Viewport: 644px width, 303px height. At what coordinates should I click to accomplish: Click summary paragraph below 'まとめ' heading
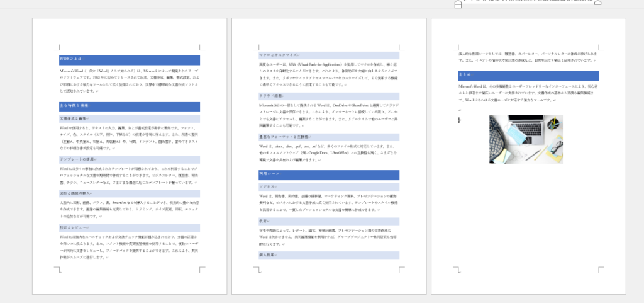click(528, 93)
